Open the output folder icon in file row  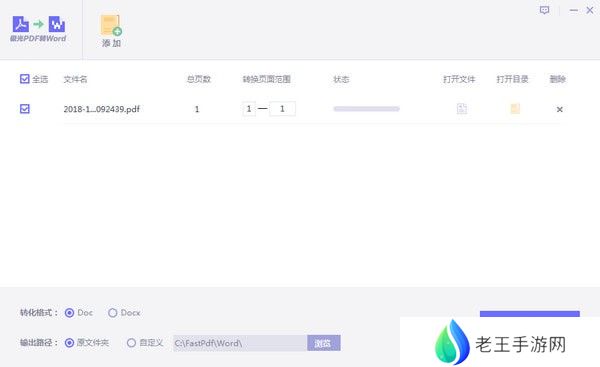tap(515, 109)
